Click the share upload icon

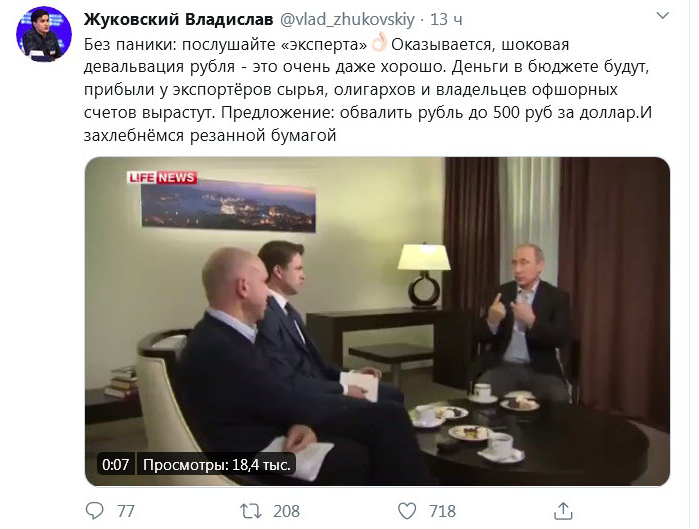563,511
